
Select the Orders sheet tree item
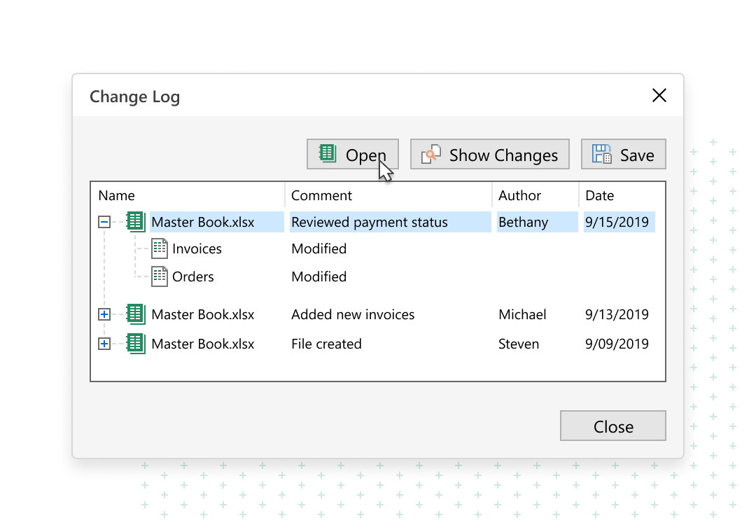(193, 276)
